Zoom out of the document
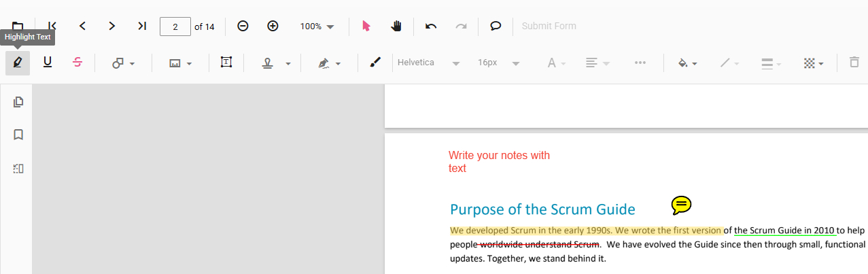The height and width of the screenshot is (274, 868). [x=243, y=26]
